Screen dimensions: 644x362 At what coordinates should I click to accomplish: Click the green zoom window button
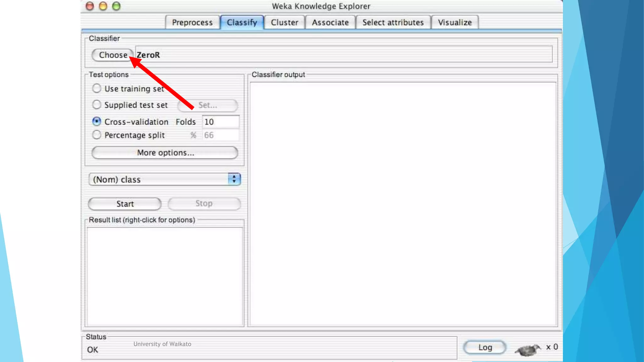click(x=116, y=6)
